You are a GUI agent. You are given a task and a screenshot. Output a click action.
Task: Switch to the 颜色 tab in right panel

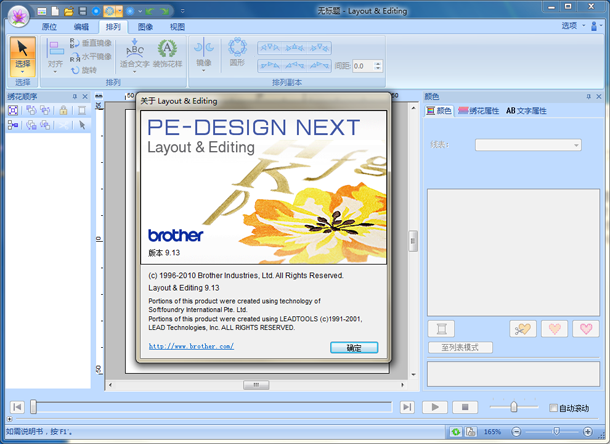coord(439,111)
